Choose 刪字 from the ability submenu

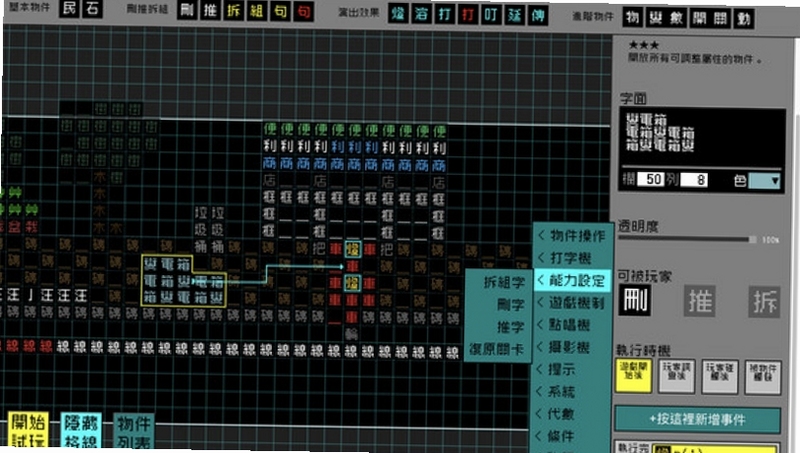click(x=500, y=305)
